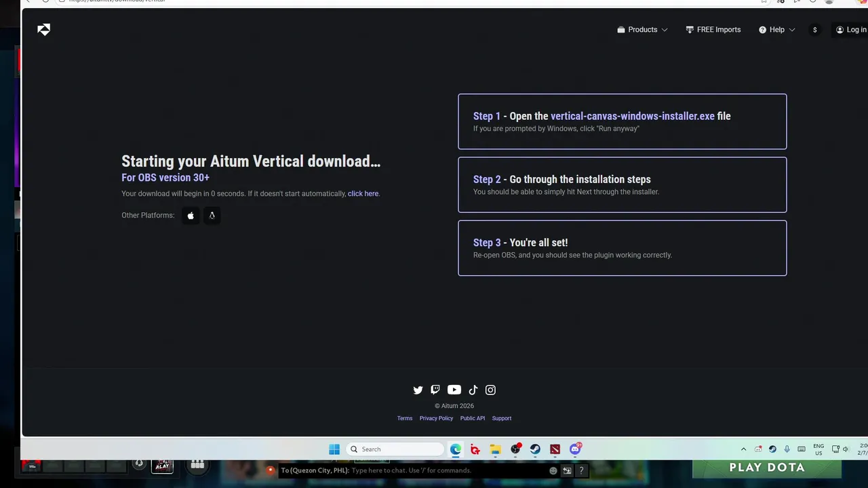This screenshot has height=488, width=868.
Task: Click the Step 2 installation steps card
Action: pos(623,185)
